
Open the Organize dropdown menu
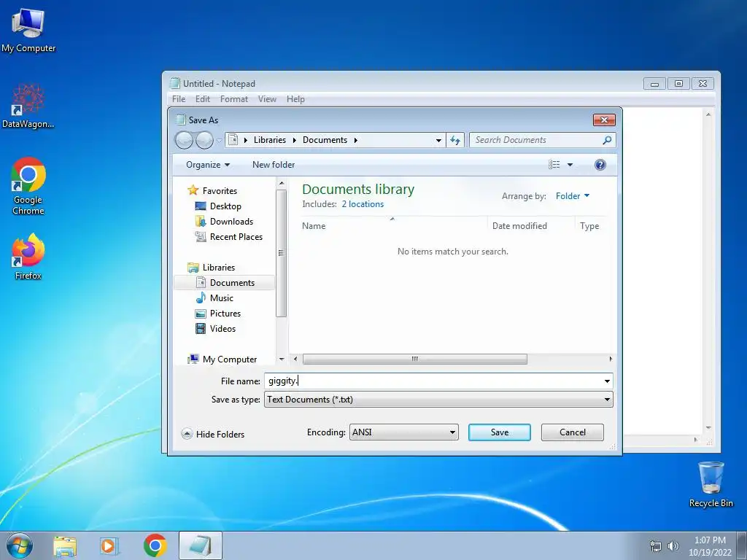[208, 165]
